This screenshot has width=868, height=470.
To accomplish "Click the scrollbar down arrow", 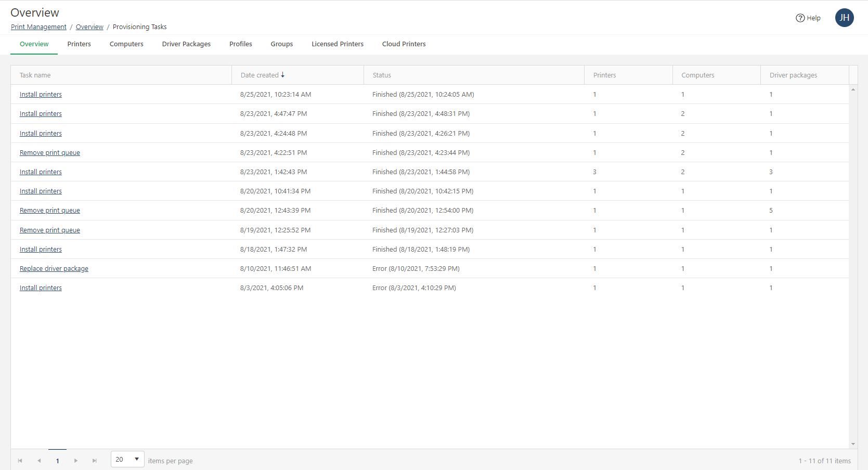I will click(853, 444).
